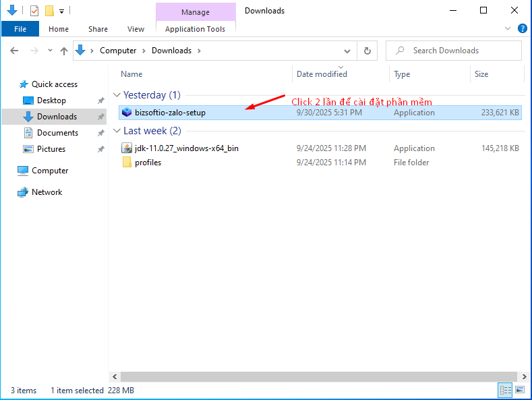
Task: Click the Search Downloads field
Action: 459,51
